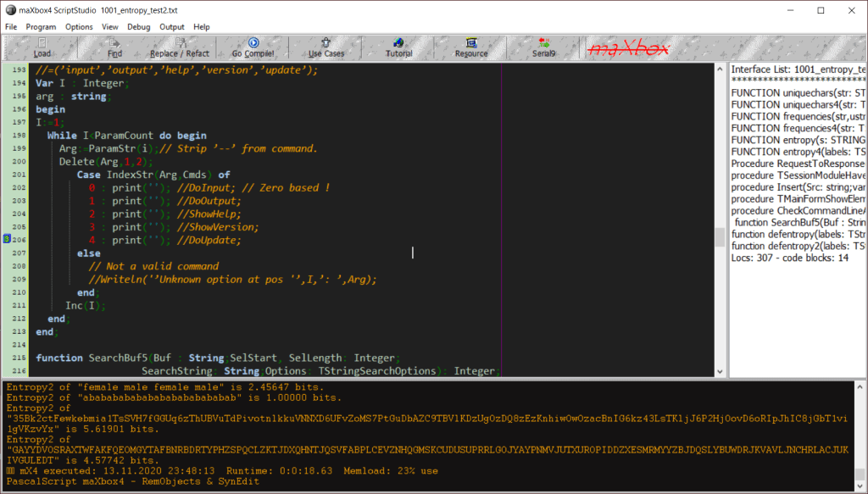868x494 pixels.
Task: Open the Debug menu
Action: point(138,27)
